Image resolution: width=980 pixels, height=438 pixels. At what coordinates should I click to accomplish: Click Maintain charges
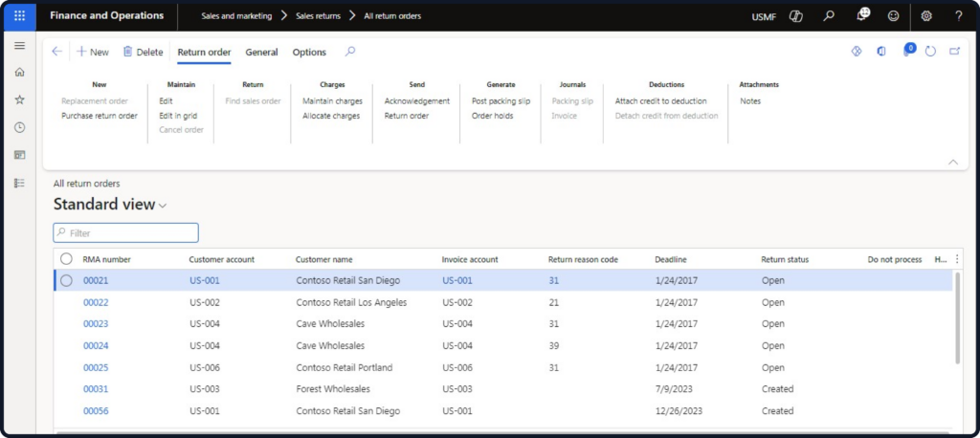pyautogui.click(x=332, y=100)
